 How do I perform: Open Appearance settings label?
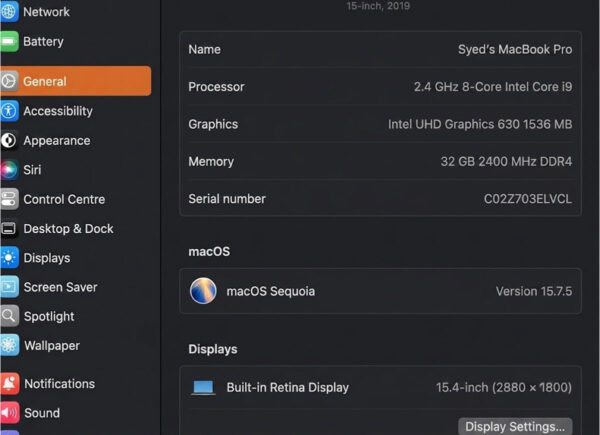[57, 140]
